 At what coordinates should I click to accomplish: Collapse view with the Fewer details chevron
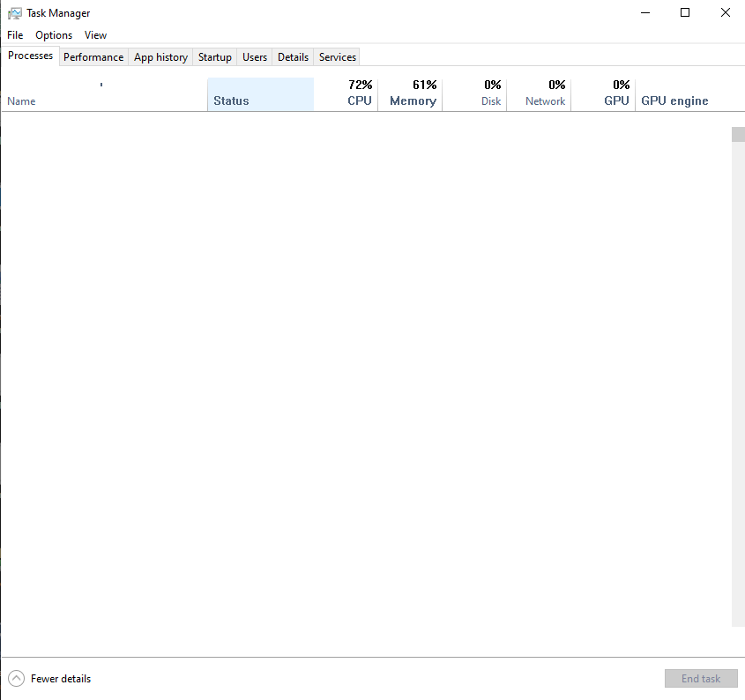[x=17, y=679]
